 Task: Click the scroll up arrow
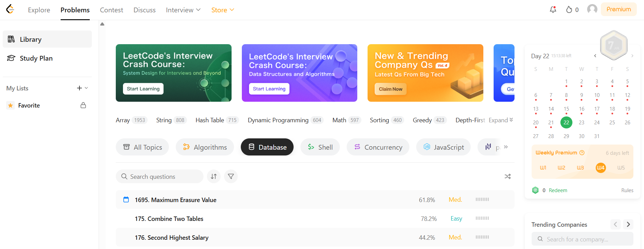pyautogui.click(x=102, y=24)
